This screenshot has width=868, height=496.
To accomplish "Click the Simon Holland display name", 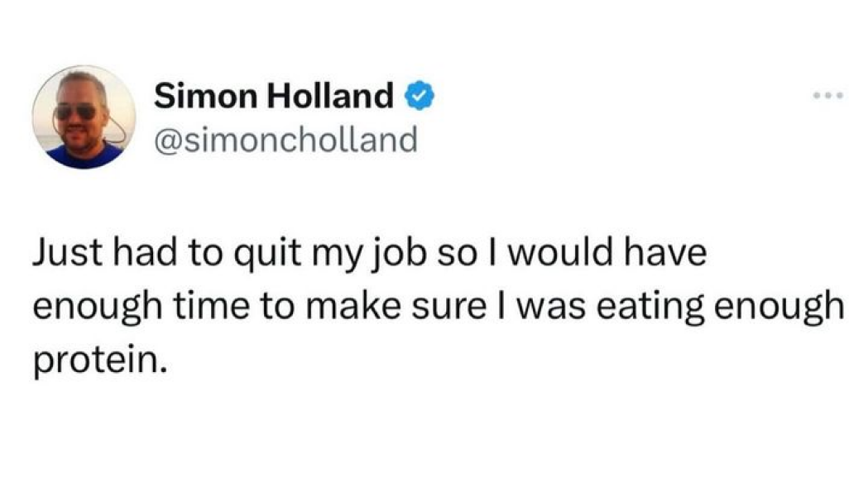I will pos(275,98).
